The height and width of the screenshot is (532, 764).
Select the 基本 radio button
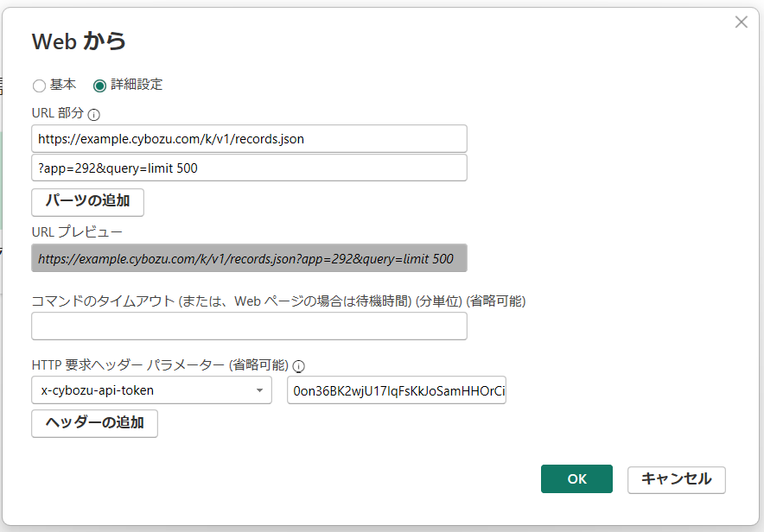coord(39,85)
